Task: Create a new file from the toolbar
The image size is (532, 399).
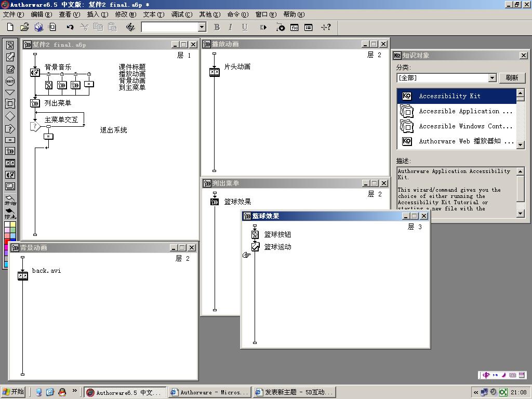Action: tap(10, 27)
